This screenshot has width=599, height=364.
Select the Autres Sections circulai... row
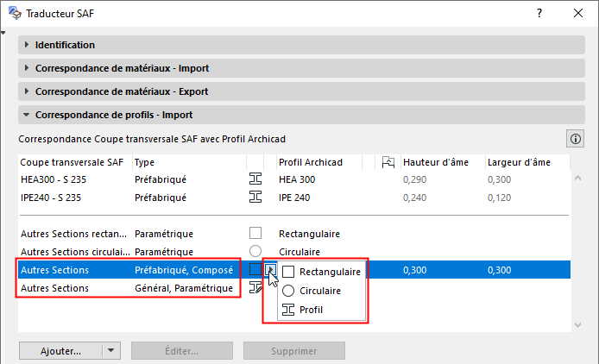(x=294, y=252)
